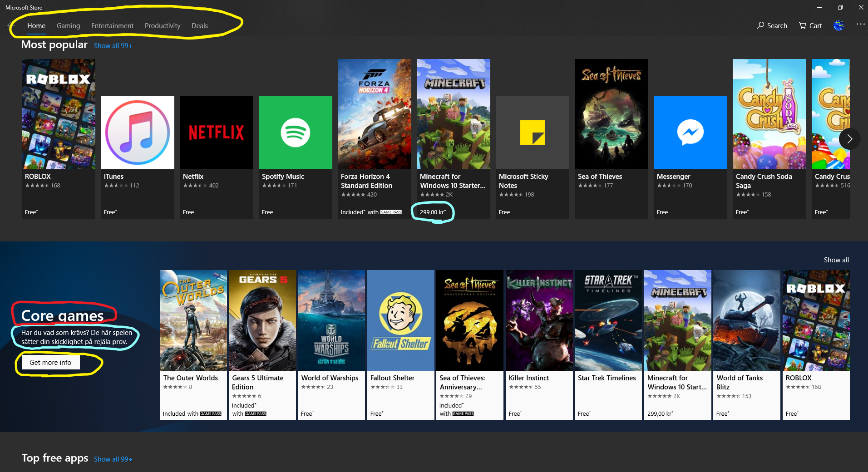The width and height of the screenshot is (868, 472).
Task: Select the Home tab
Action: 36,26
